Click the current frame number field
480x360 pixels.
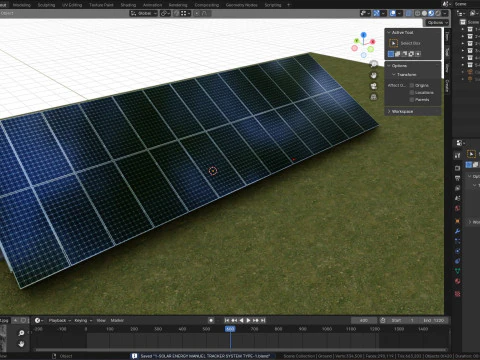point(364,320)
